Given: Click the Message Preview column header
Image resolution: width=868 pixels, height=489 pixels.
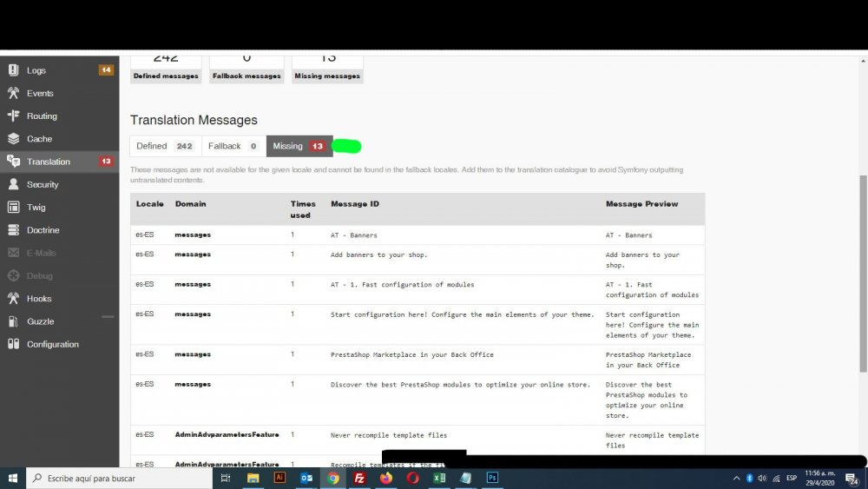Looking at the screenshot, I should 641,204.
